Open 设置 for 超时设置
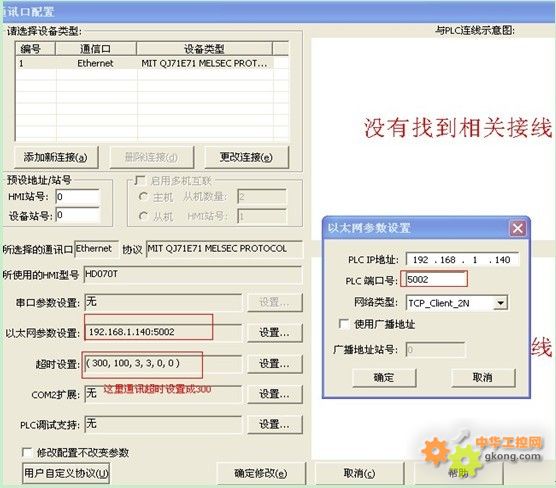Viewport: 556px width, 488px height. click(x=274, y=364)
